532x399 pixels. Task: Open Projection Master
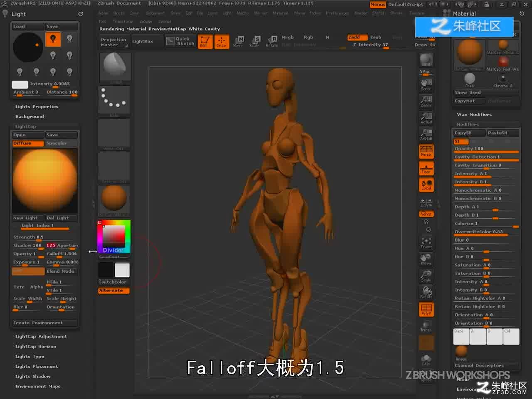tap(114, 42)
